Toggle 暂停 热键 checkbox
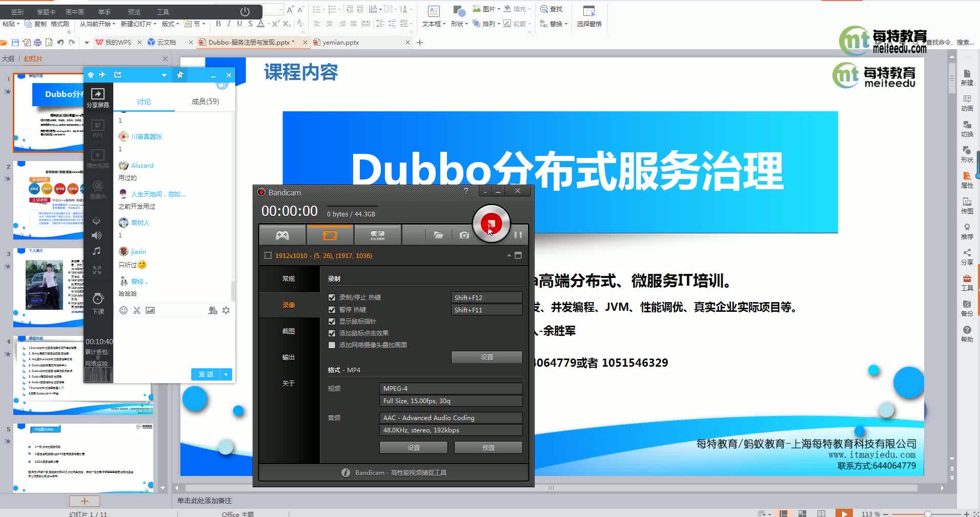The image size is (980, 517). coord(332,310)
